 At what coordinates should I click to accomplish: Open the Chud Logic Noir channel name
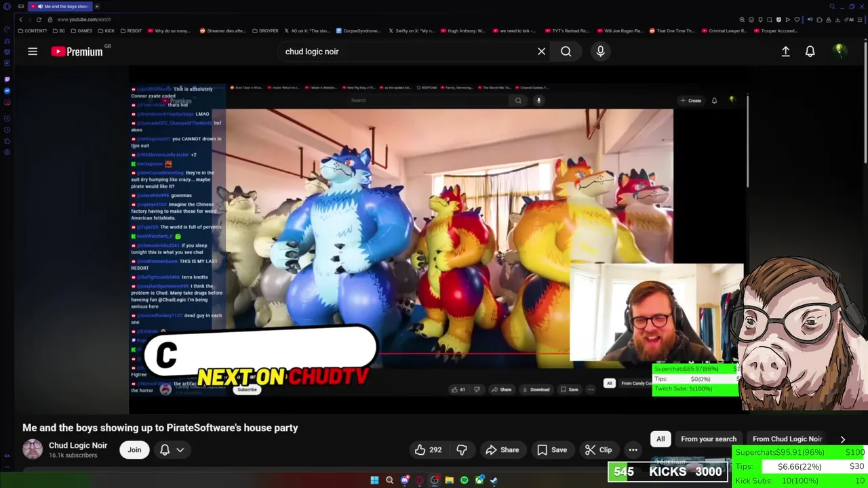click(x=78, y=445)
